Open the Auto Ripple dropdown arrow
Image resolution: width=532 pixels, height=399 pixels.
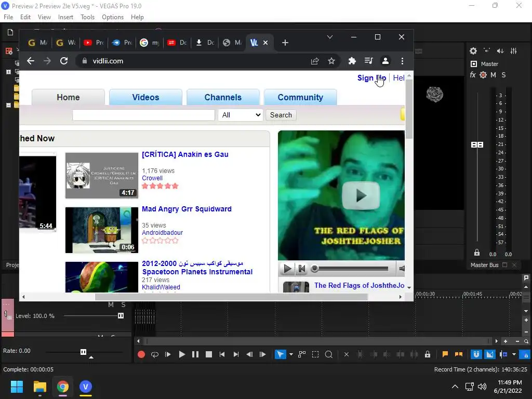(x=514, y=354)
